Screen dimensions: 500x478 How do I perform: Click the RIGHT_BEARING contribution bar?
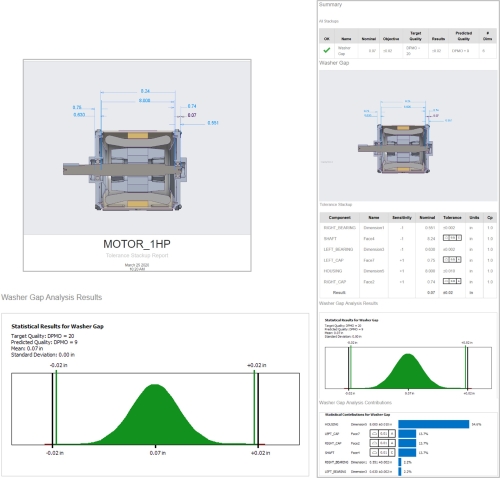(x=400, y=462)
